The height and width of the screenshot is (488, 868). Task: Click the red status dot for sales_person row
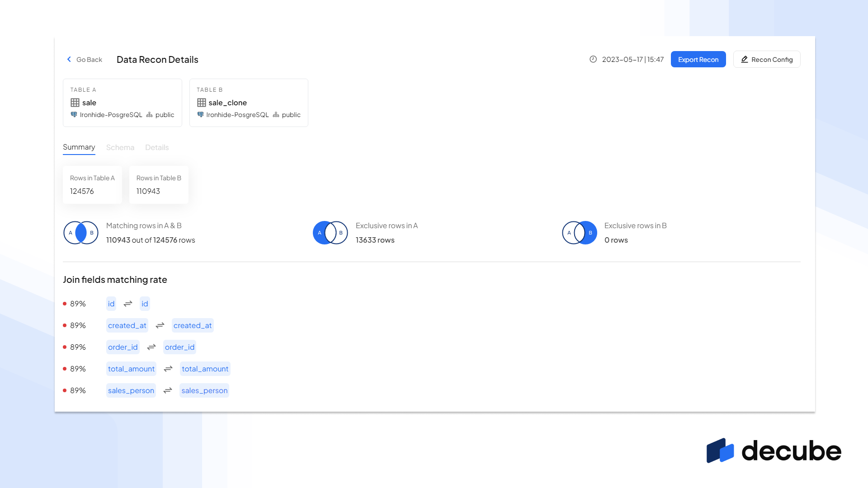click(x=65, y=390)
